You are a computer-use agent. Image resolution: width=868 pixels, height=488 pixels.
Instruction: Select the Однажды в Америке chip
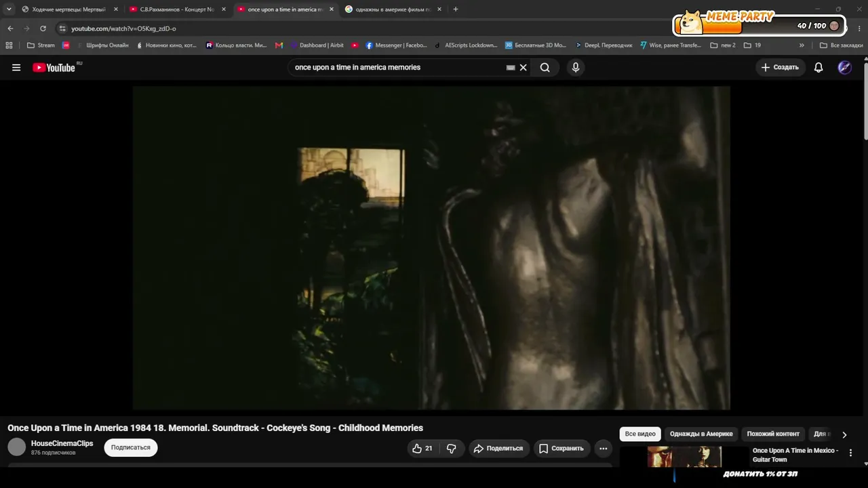[701, 434]
